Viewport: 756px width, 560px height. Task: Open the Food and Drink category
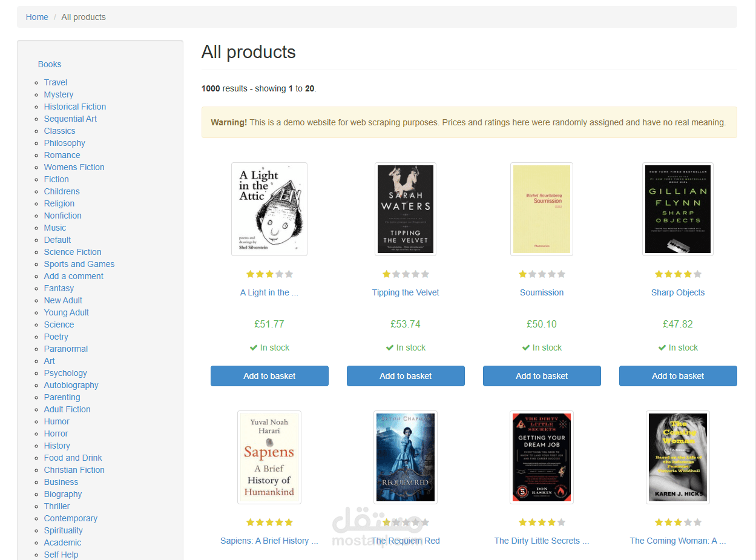73,458
